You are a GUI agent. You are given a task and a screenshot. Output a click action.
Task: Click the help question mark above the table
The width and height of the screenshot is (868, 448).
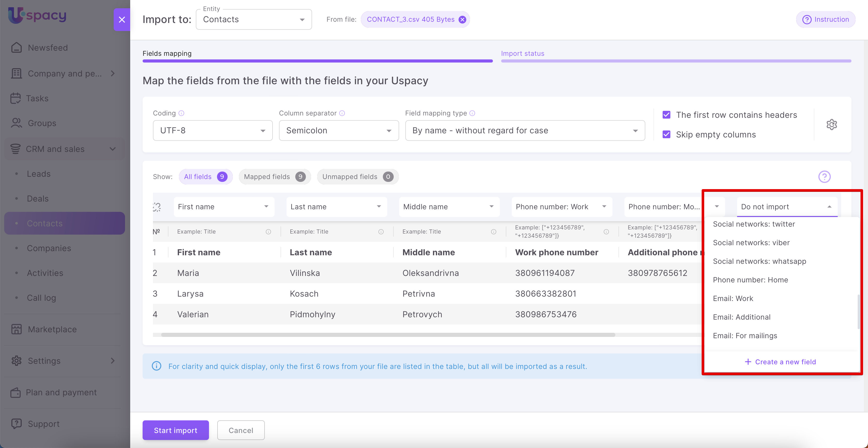tap(824, 177)
